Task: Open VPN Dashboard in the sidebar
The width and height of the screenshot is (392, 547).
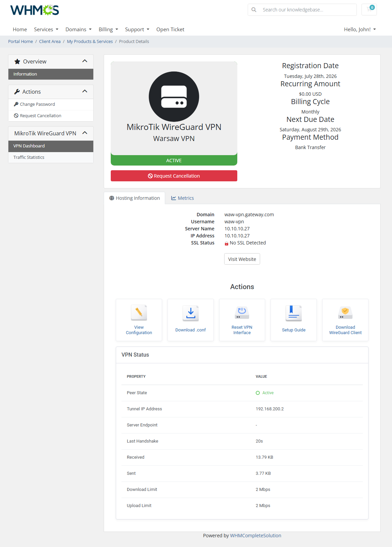Action: click(x=51, y=146)
